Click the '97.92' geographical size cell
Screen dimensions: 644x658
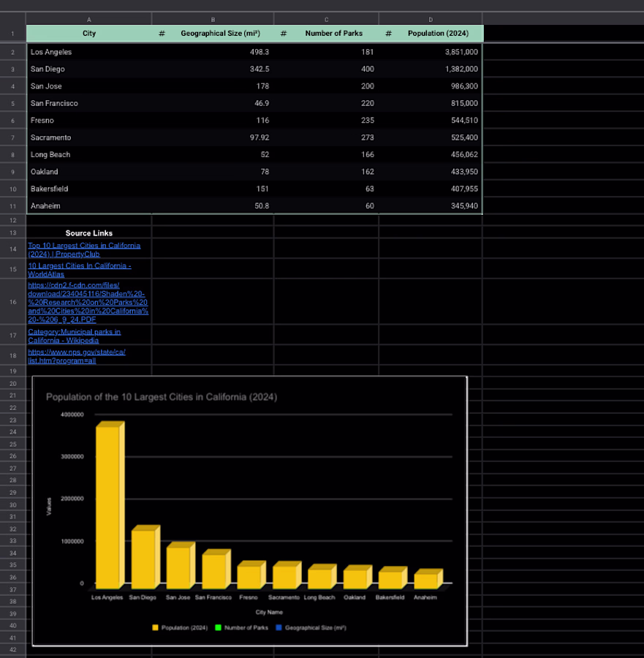213,137
